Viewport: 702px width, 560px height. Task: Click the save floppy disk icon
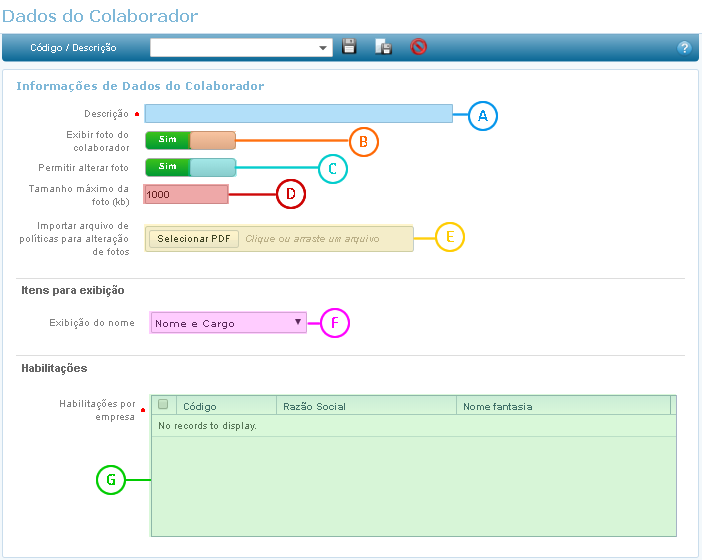[349, 47]
